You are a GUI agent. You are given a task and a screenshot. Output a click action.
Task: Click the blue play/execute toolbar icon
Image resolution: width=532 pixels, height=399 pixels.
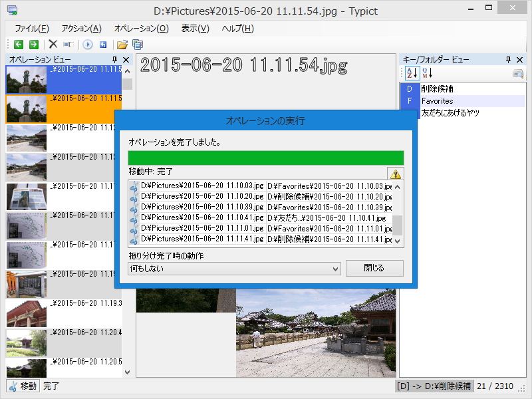[88, 45]
